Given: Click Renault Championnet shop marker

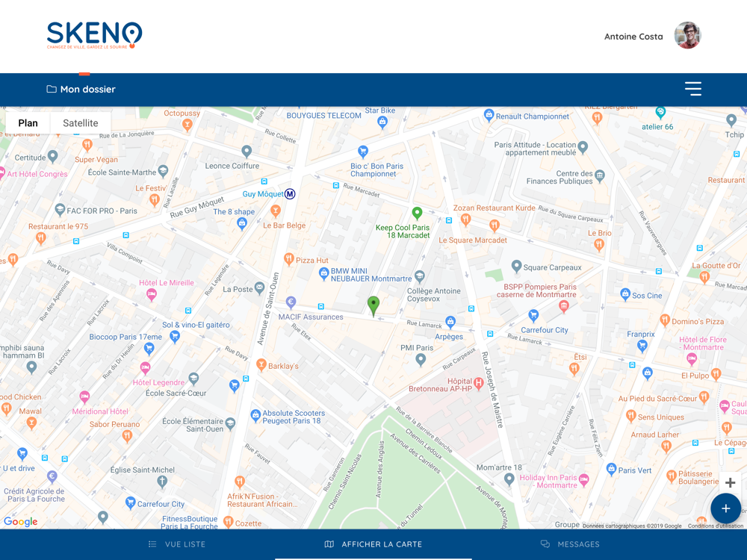Looking at the screenshot, I should 489,115.
